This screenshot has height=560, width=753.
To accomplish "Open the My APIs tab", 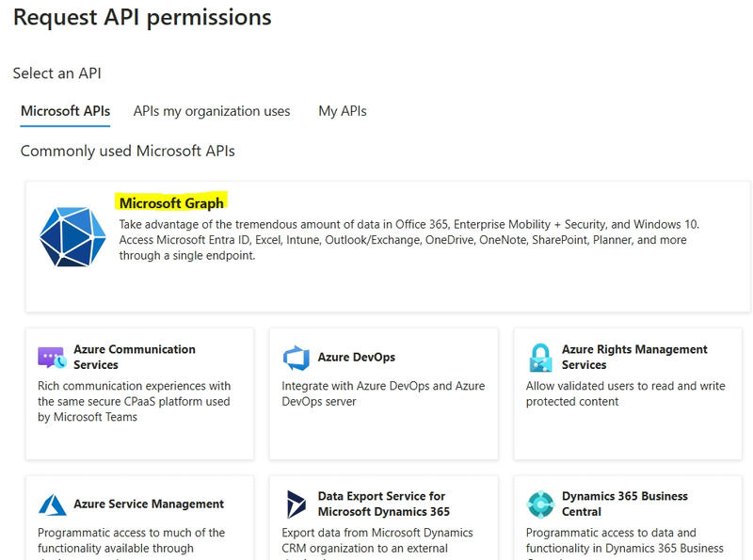I will [342, 110].
